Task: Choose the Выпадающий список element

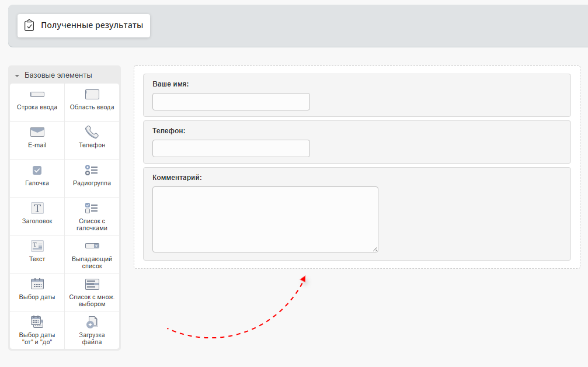Action: point(92,246)
